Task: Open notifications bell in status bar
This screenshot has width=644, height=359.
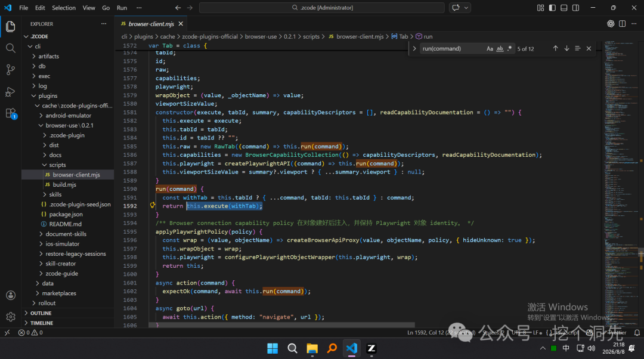Action: click(x=637, y=333)
